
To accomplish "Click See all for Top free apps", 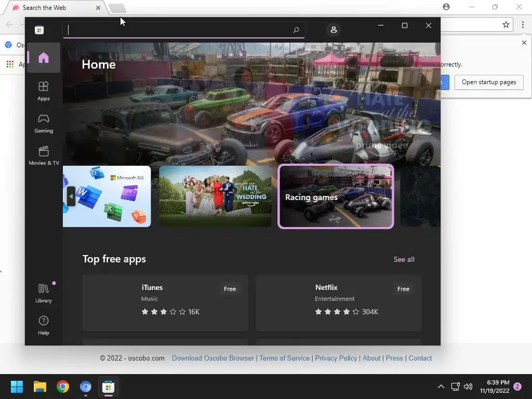I will (x=404, y=260).
